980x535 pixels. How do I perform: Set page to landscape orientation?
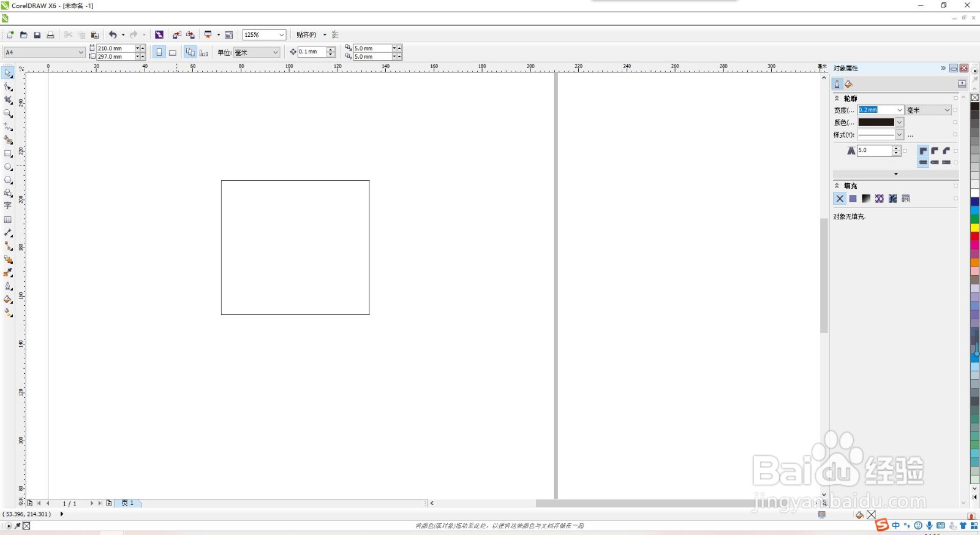pos(173,52)
